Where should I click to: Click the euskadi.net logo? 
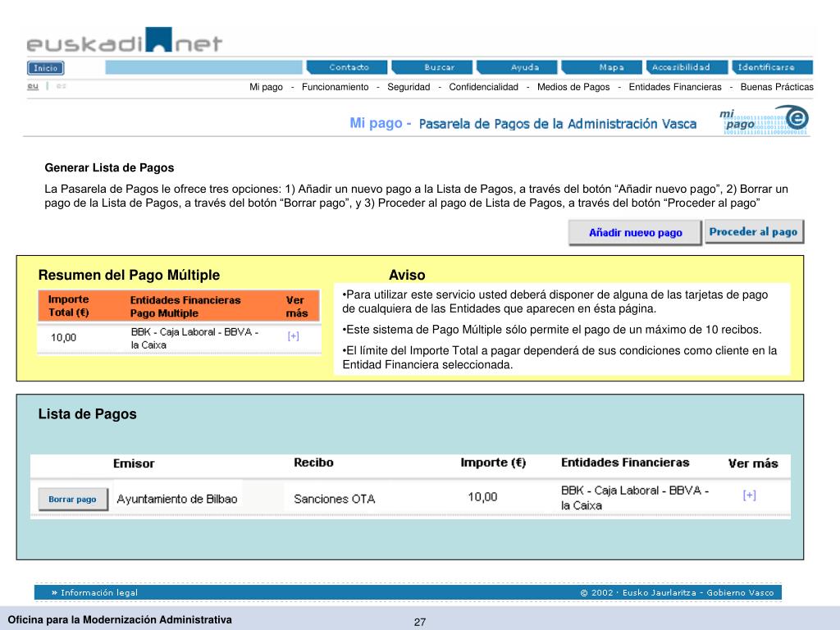125,43
